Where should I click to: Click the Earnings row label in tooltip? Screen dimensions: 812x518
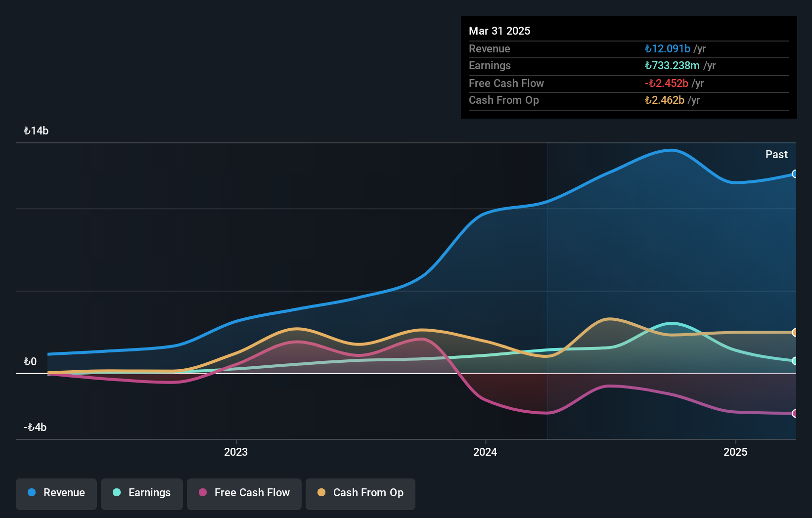click(490, 66)
